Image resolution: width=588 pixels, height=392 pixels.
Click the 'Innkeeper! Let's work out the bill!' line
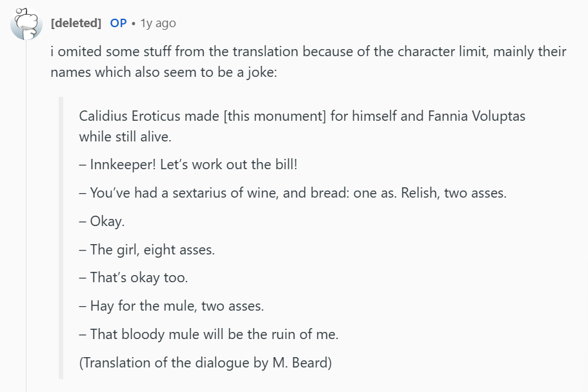click(188, 165)
